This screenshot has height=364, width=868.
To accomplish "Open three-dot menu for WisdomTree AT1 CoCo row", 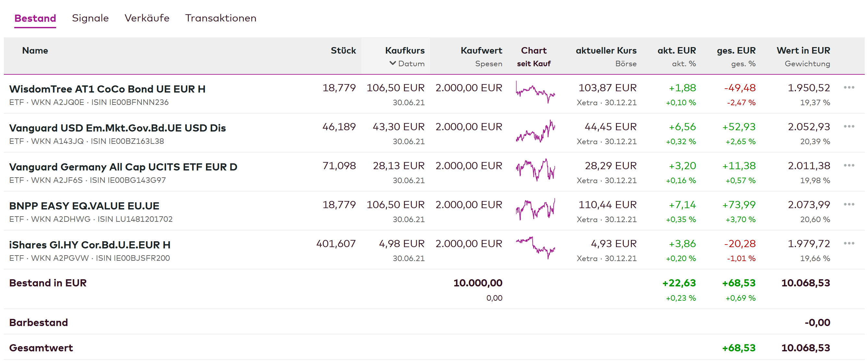I will [849, 88].
